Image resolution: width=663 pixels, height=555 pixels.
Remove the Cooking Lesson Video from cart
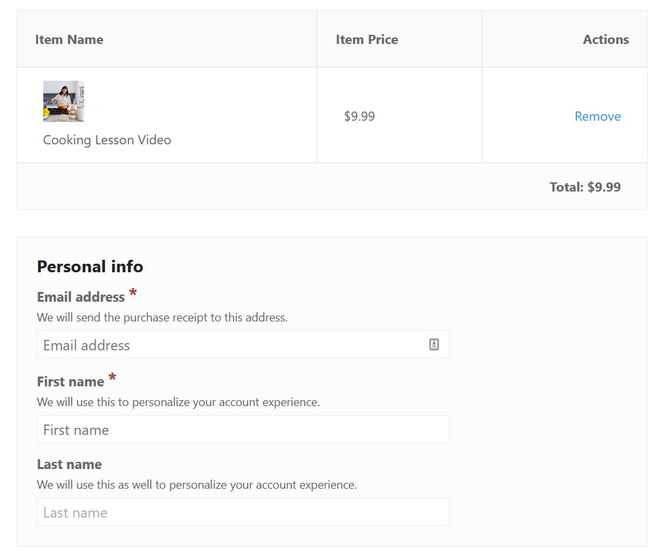coord(597,116)
